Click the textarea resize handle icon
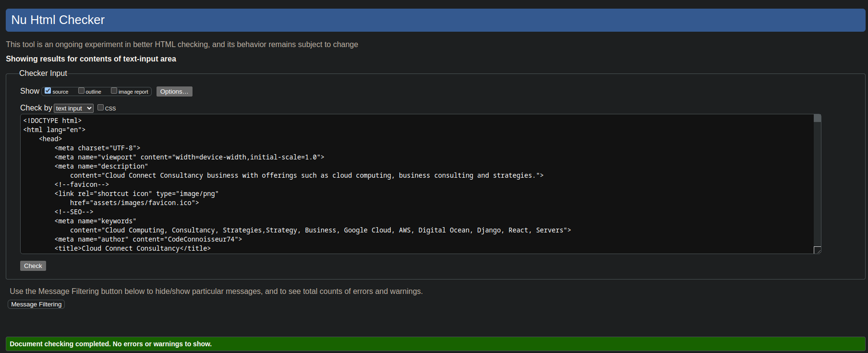 [x=818, y=250]
